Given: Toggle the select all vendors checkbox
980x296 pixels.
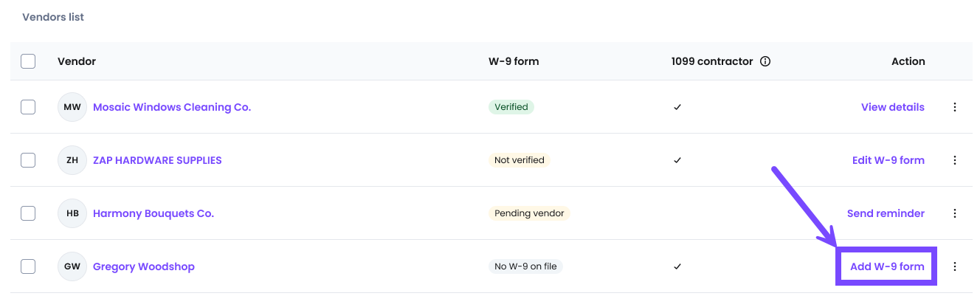Looking at the screenshot, I should coord(28,61).
